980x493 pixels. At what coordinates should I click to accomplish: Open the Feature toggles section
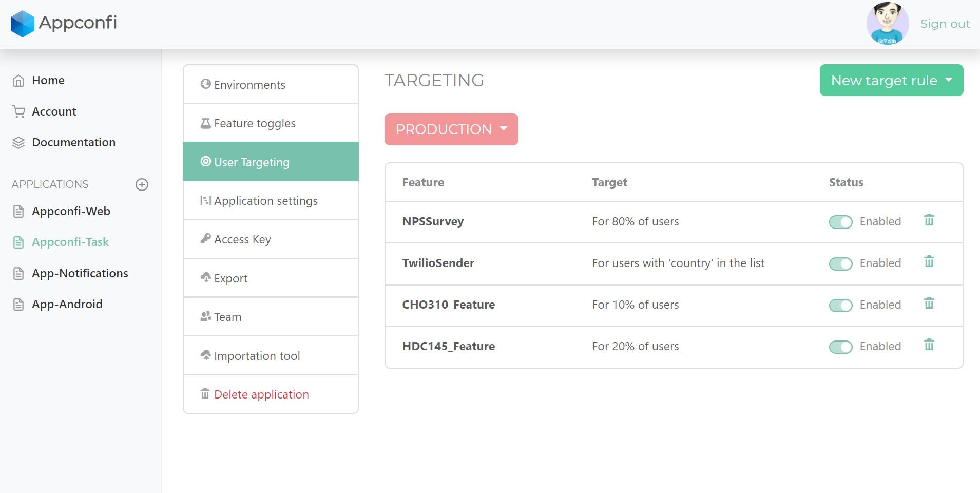coord(271,123)
